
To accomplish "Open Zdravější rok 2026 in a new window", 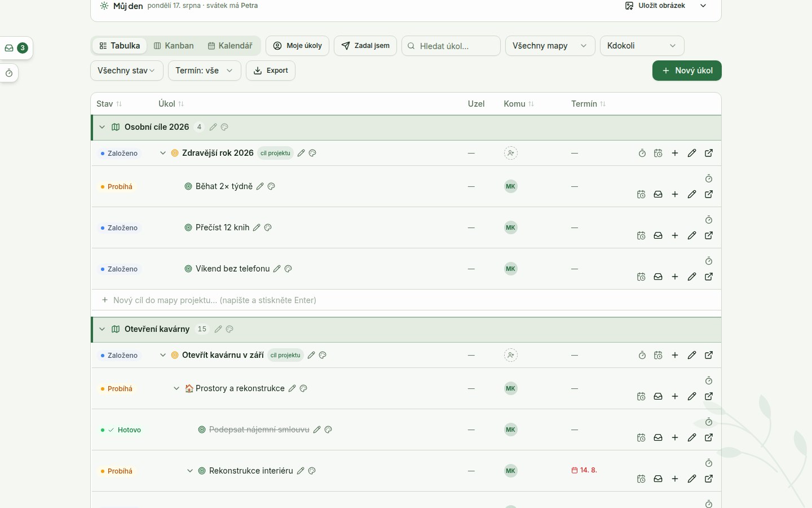I will pos(709,153).
